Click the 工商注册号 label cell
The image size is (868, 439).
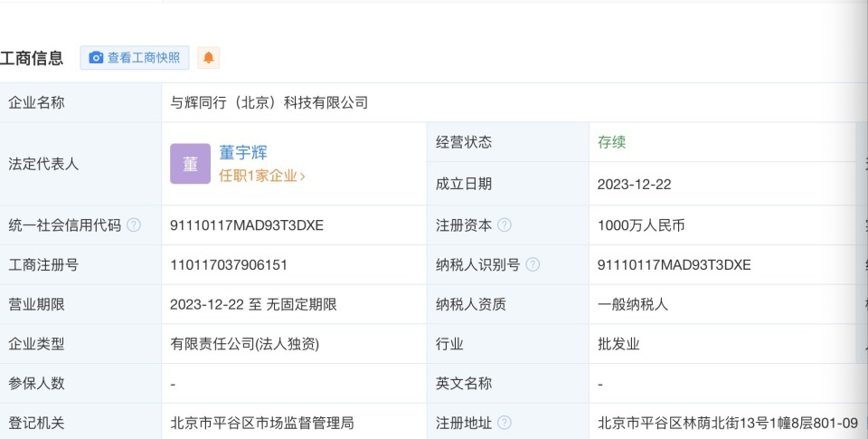pos(80,265)
